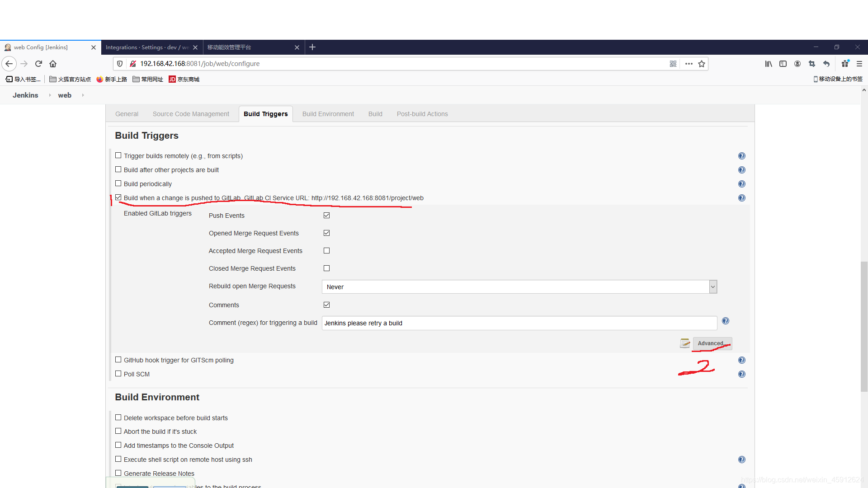This screenshot has height=488, width=868.
Task: Enable Abort the build if stuck
Action: click(x=118, y=431)
